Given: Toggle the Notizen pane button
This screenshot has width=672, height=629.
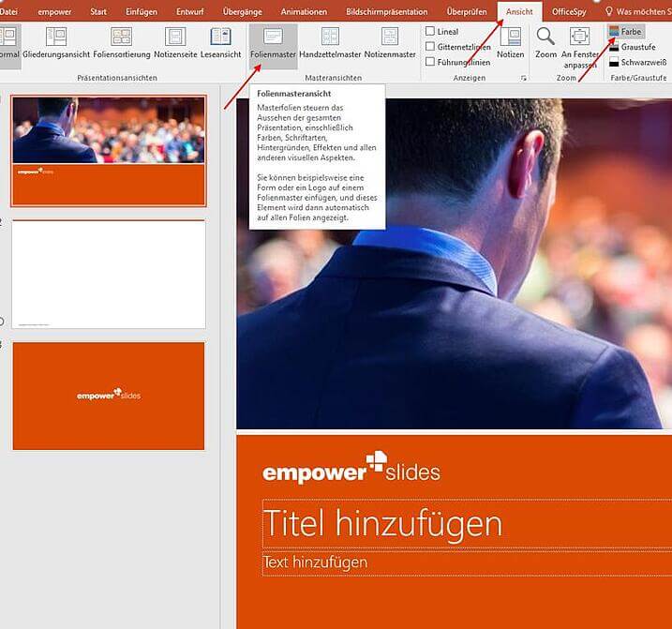Looking at the screenshot, I should click(511, 44).
